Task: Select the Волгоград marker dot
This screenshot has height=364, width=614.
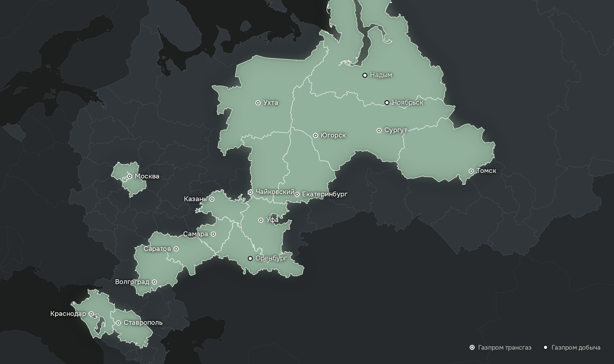Action: [x=154, y=282]
